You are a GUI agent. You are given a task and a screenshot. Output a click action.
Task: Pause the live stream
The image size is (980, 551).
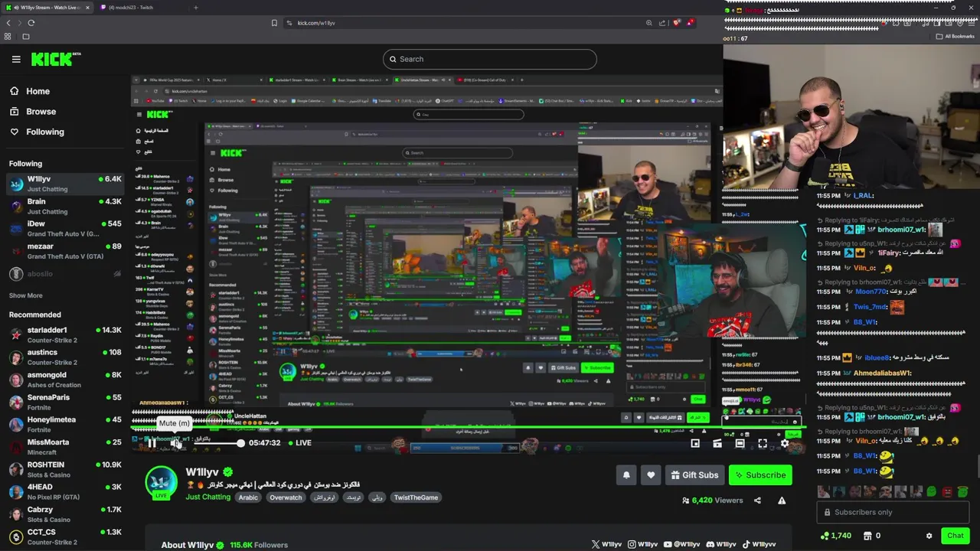click(152, 442)
